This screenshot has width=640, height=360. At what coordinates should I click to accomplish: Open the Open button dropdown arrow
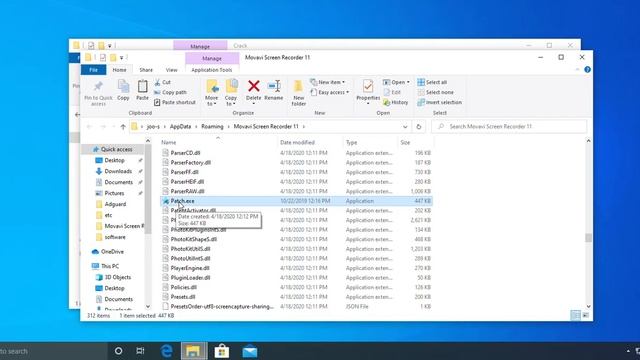408,82
